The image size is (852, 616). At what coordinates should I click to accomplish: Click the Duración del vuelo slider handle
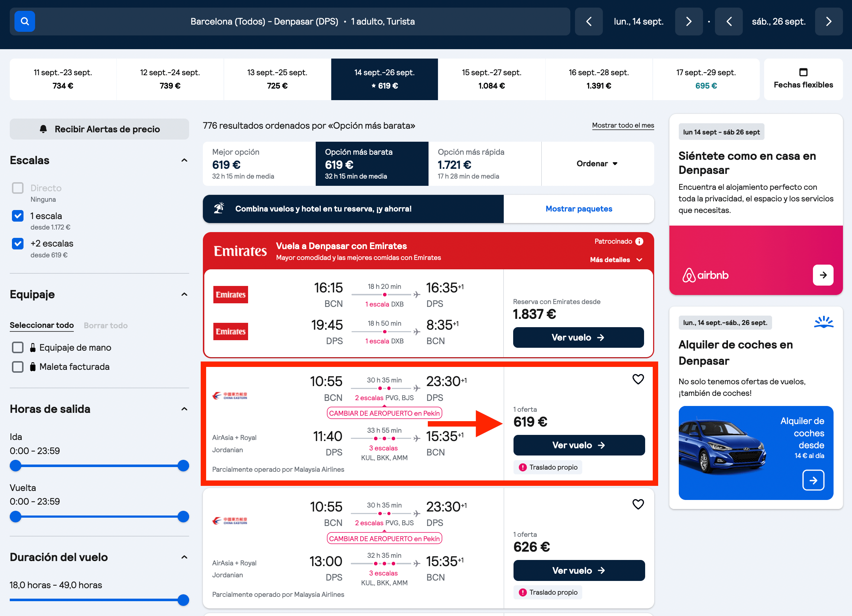pyautogui.click(x=183, y=600)
